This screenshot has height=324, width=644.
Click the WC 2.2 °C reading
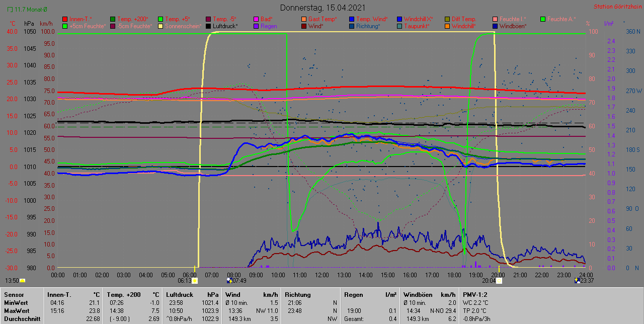(x=475, y=303)
